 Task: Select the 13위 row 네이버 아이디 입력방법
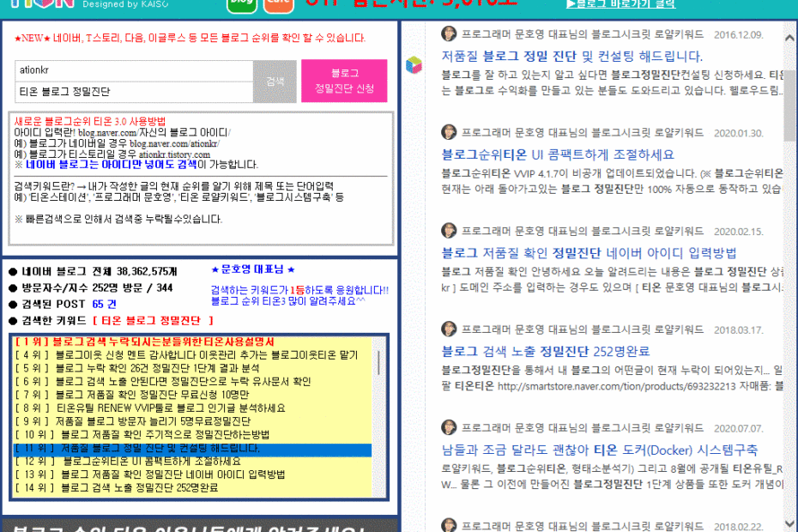[x=192, y=475]
